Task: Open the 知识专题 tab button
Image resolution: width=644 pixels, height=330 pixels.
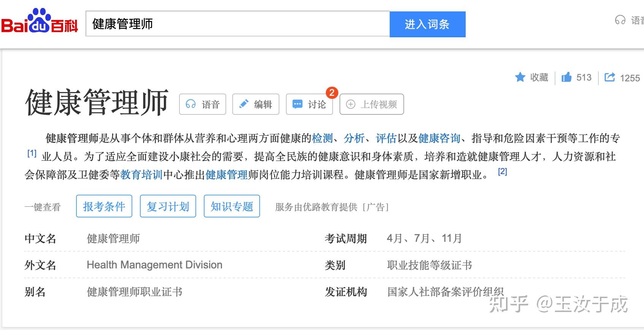Action: [x=232, y=206]
